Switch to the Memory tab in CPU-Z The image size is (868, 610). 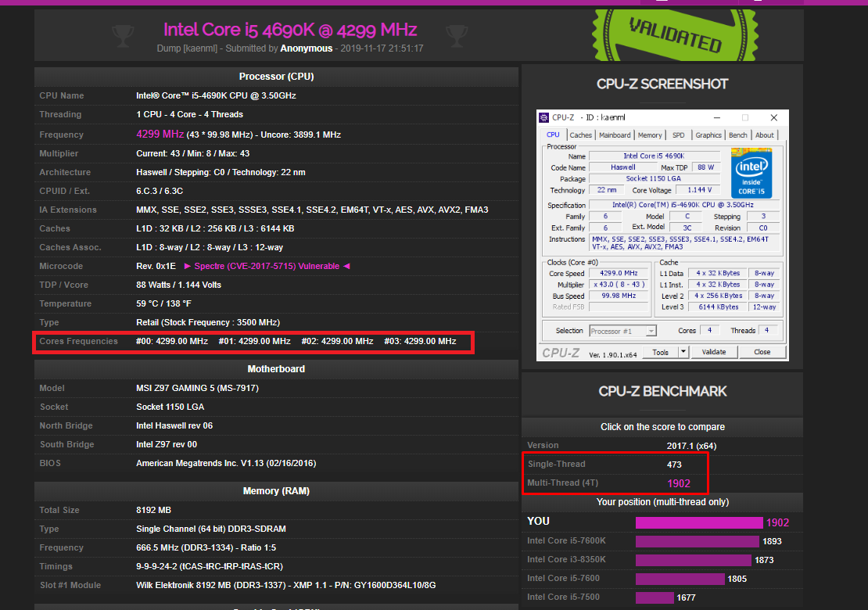click(649, 135)
